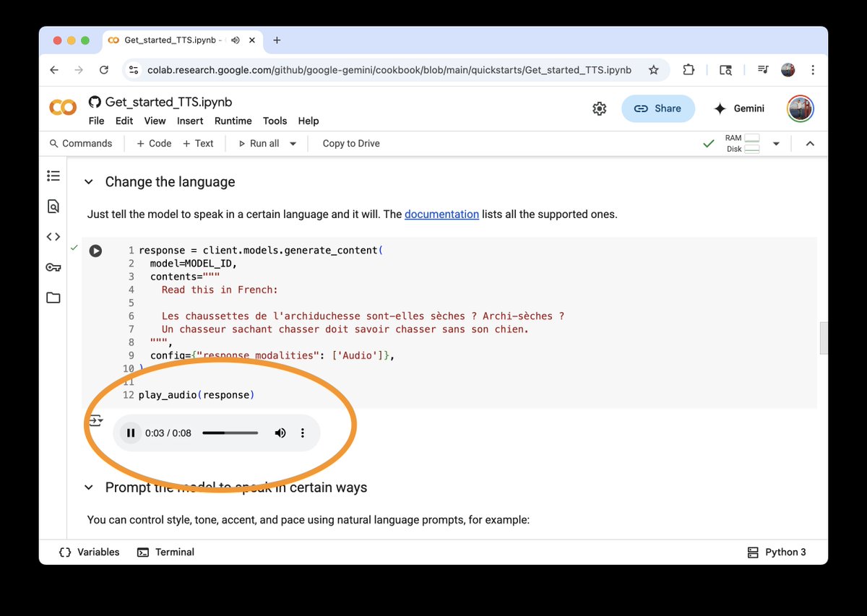Go forward in browser
Image resolution: width=867 pixels, height=616 pixels.
click(x=79, y=70)
